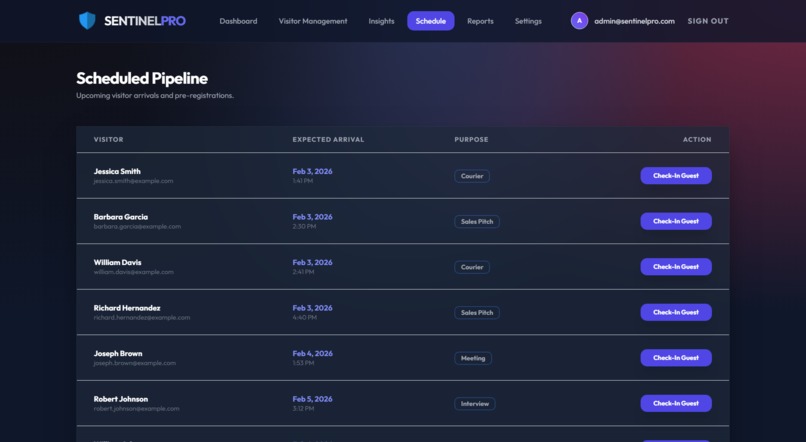Click the Scheduled Pipeline page heading
Screen dimensions: 806x442
pos(142,78)
